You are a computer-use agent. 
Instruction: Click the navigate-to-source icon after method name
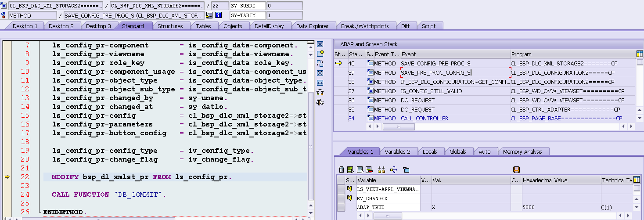pyautogui.click(x=209, y=15)
